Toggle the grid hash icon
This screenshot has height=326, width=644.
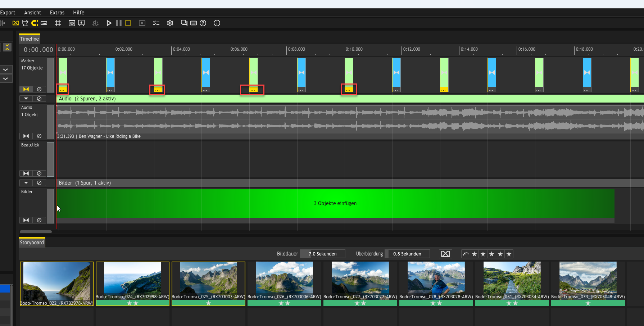point(58,23)
